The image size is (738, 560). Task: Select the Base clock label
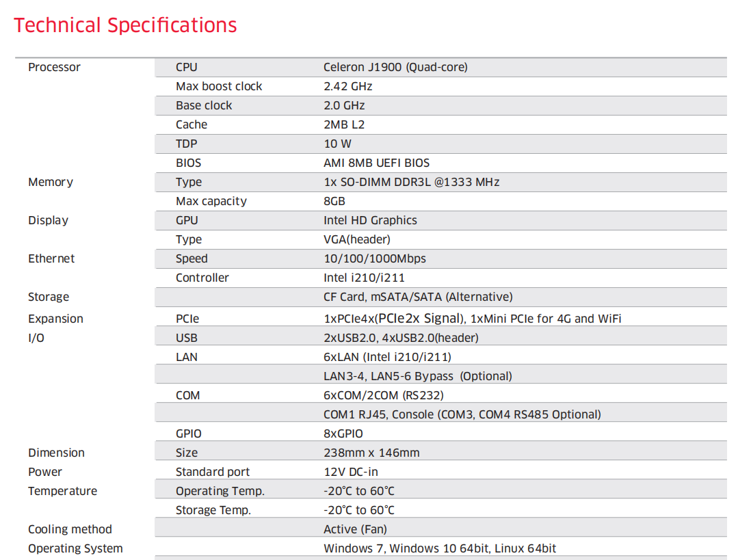point(204,105)
